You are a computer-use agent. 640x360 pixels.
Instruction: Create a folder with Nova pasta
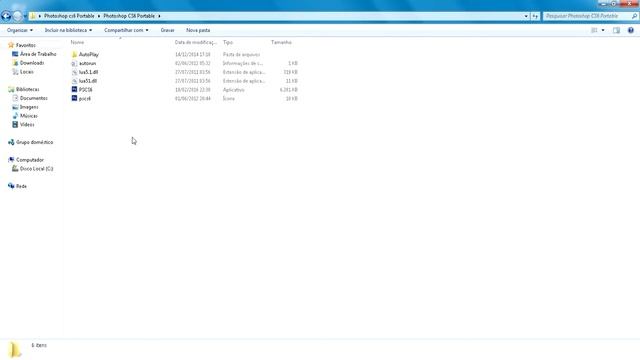(198, 30)
